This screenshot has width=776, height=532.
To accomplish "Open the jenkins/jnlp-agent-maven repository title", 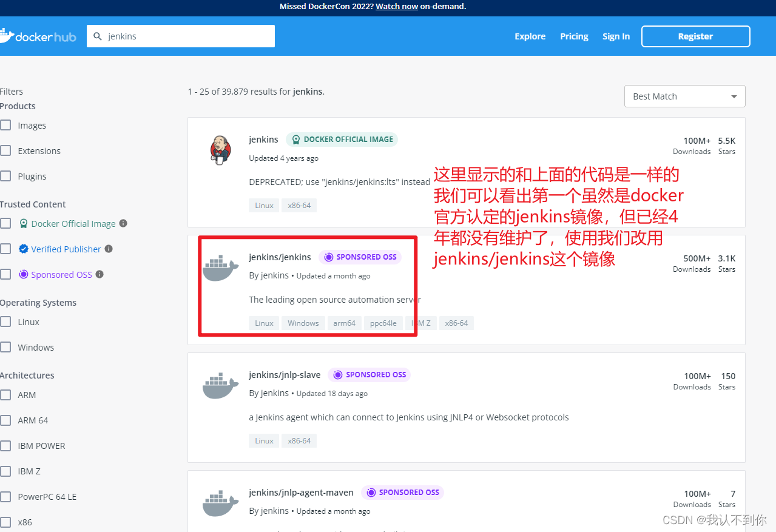I will click(x=301, y=493).
